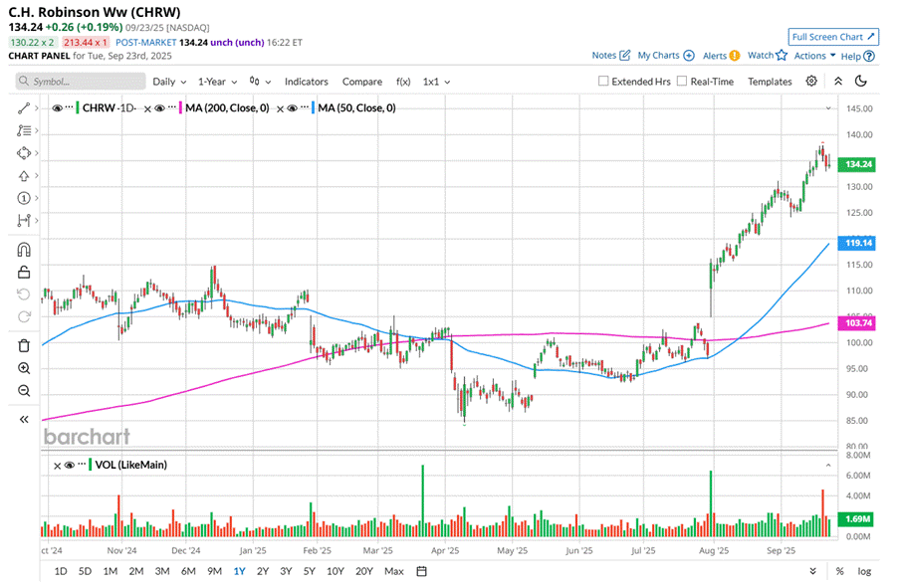
Task: Enable the Extended Hrs checkbox
Action: [x=603, y=82]
